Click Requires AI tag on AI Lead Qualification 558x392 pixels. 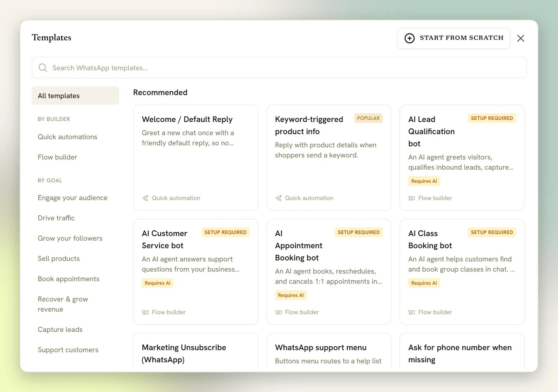pos(424,181)
